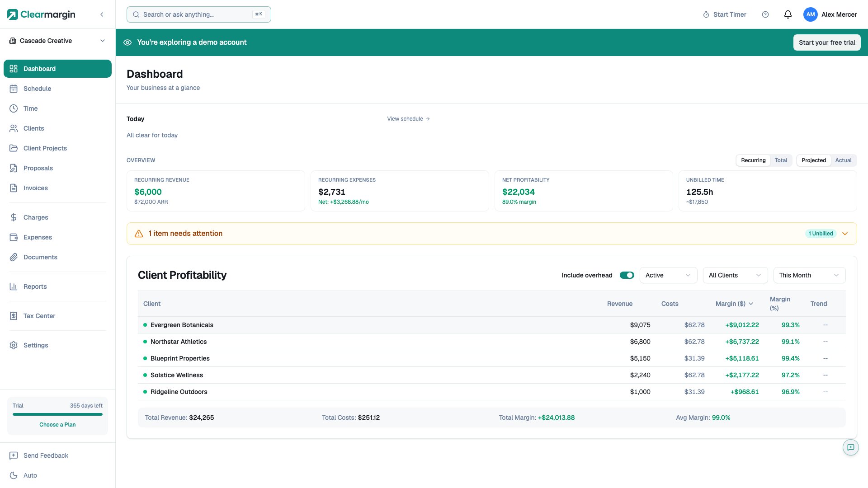Open the This Month period dropdown
This screenshot has height=488, width=868.
pos(809,275)
